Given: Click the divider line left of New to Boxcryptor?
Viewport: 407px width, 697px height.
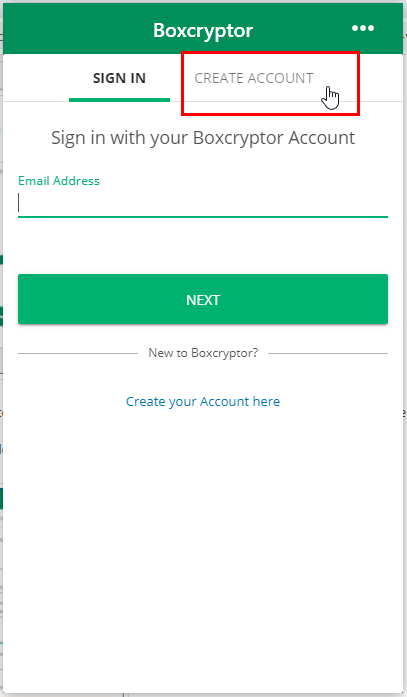Looking at the screenshot, I should tap(78, 353).
